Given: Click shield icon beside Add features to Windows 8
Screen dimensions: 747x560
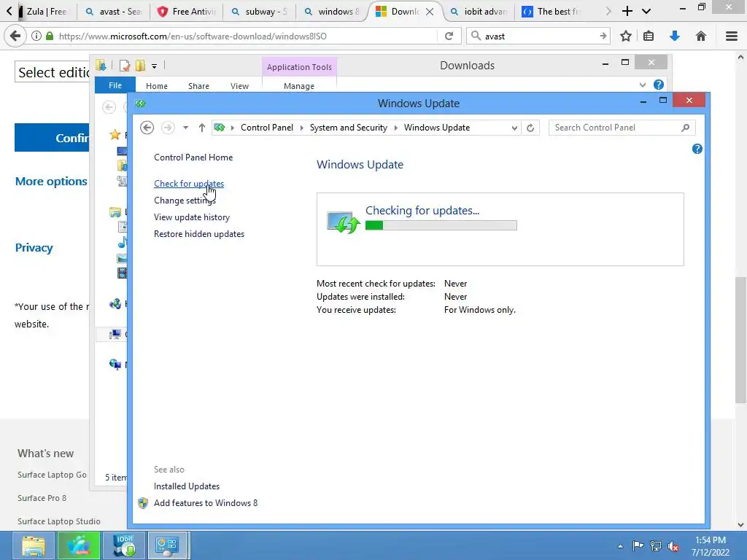Looking at the screenshot, I should pos(143,503).
